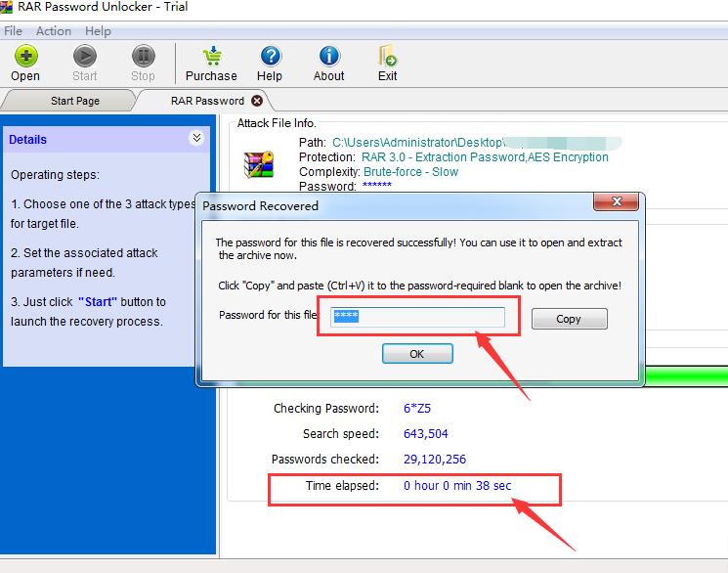Collapse the Details panel chevron
Viewport: 728px width, 573px height.
[196, 139]
